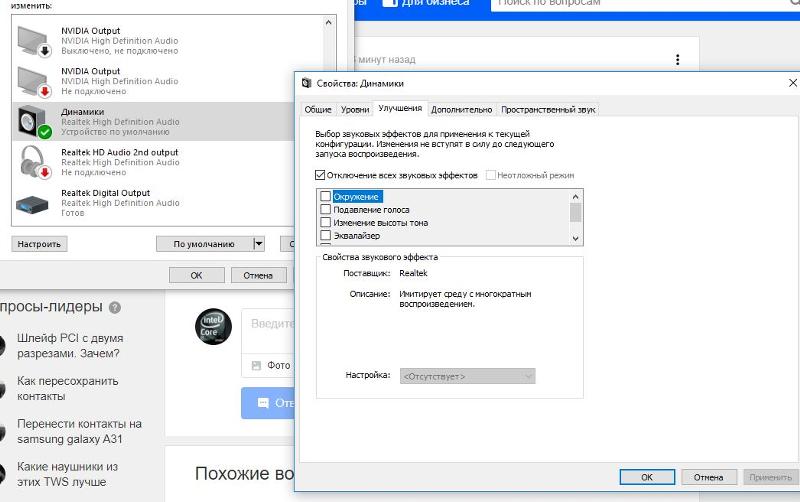Click the Настроить button in Sound window
Screen dimensions: 800x502
[39, 244]
